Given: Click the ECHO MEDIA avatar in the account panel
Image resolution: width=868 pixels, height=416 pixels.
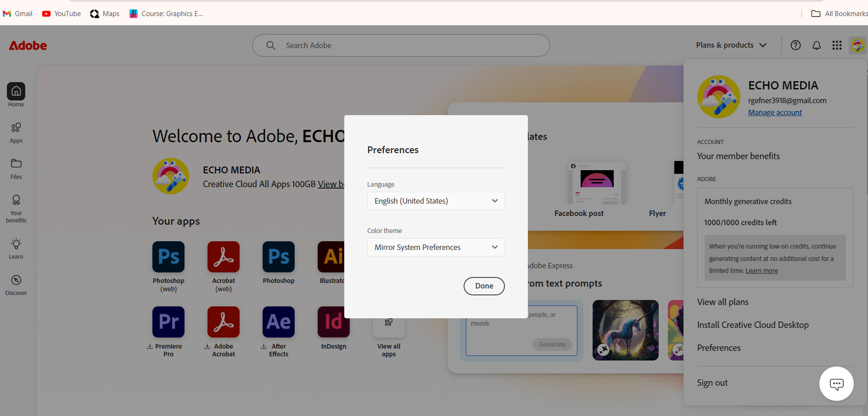Looking at the screenshot, I should 719,97.
